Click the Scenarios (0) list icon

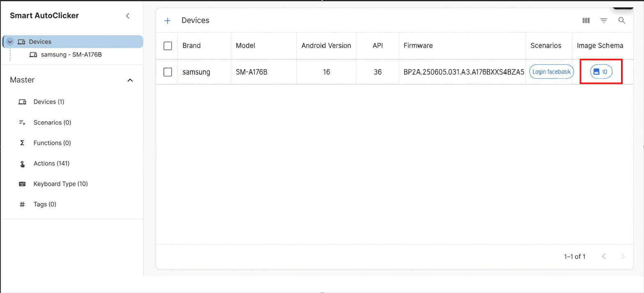(x=22, y=123)
